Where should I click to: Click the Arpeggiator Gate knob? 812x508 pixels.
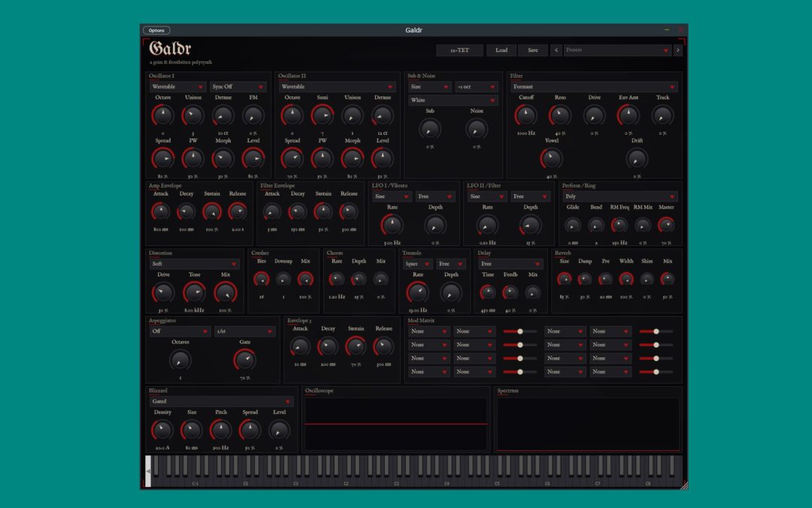(x=245, y=360)
